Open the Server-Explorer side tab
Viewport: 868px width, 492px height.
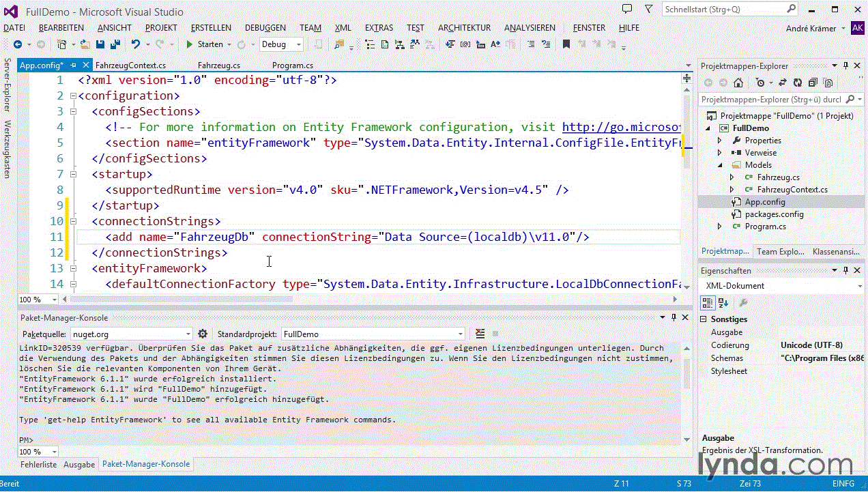8,85
